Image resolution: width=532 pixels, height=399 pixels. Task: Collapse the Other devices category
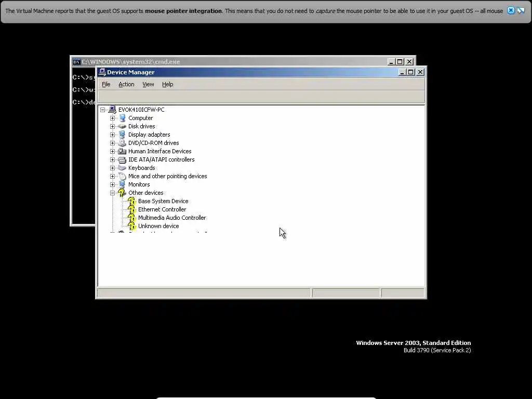112,193
